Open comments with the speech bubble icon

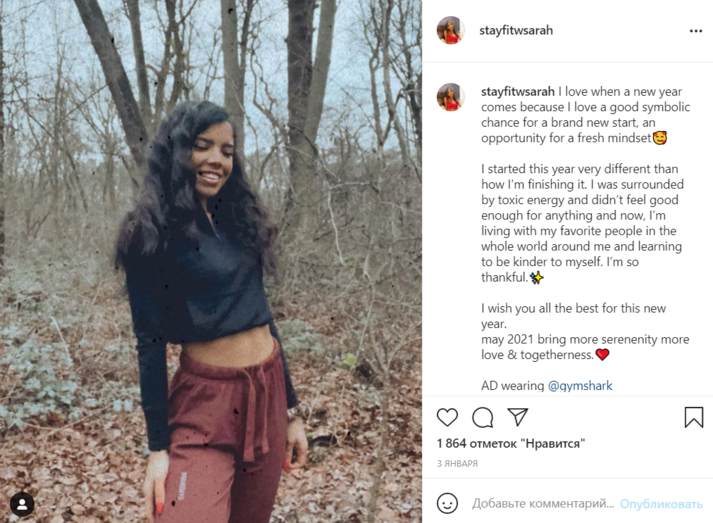(483, 417)
